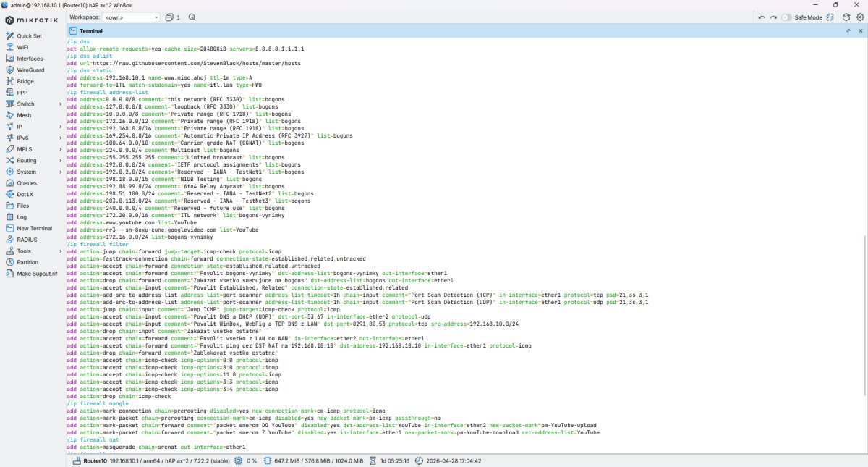Click the Terminal window title tab

(x=86, y=31)
